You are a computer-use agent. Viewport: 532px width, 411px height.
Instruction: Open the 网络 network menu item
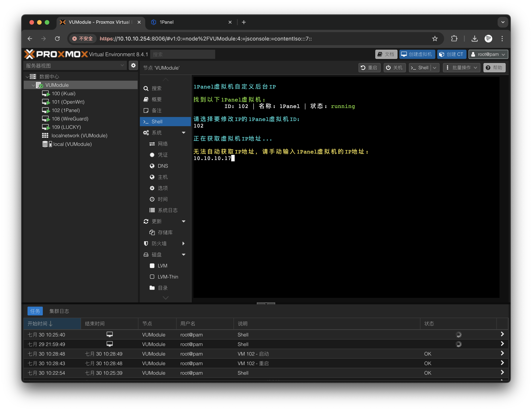162,144
